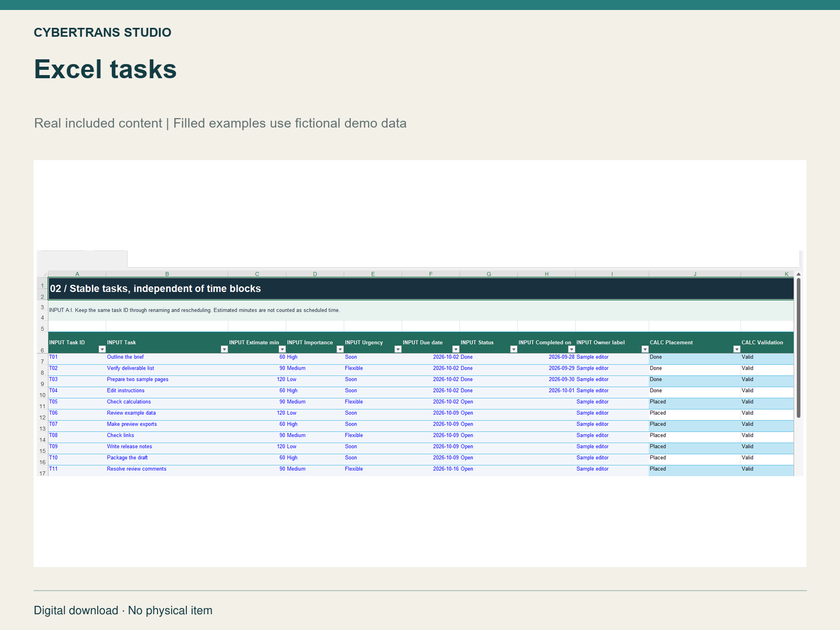Click due date 2026-10-16 cell
The height and width of the screenshot is (630, 840).
(x=431, y=471)
